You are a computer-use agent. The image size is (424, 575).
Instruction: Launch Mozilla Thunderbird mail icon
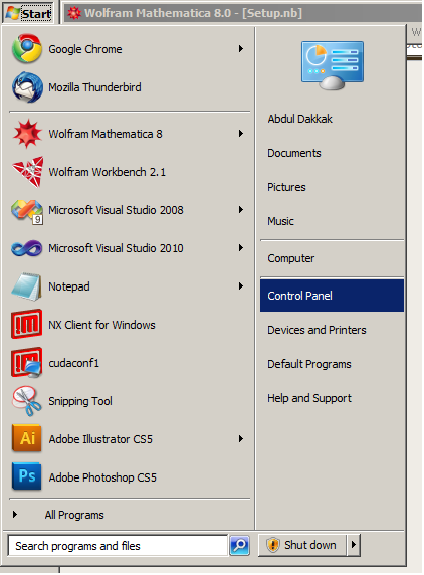tap(27, 87)
